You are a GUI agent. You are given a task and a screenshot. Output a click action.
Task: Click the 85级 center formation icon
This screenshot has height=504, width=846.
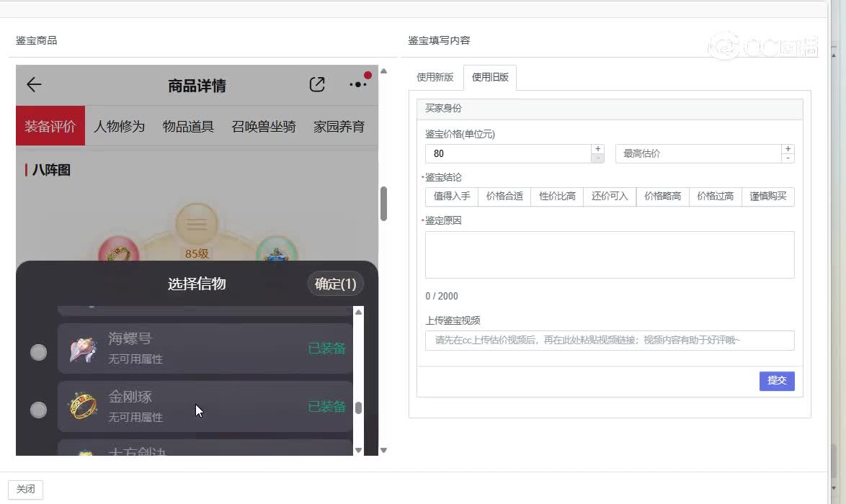click(197, 225)
